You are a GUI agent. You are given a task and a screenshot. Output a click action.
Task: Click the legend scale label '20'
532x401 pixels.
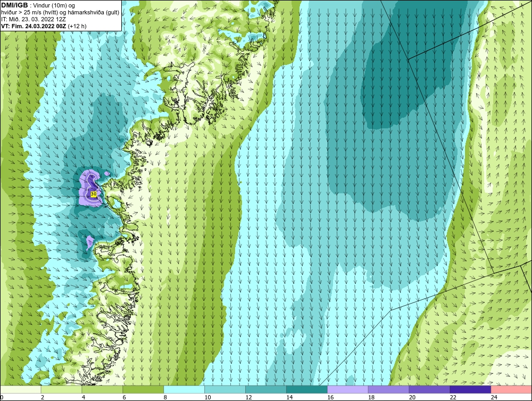tap(412, 397)
